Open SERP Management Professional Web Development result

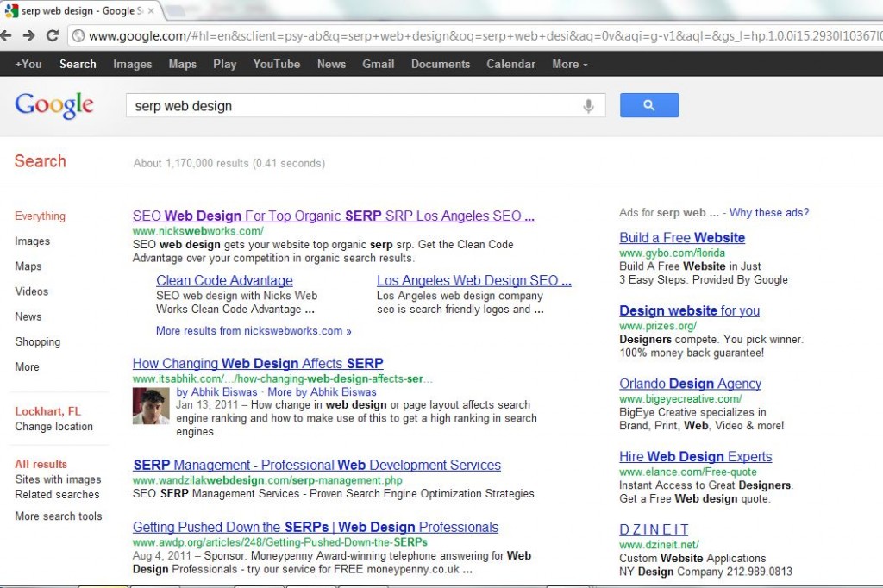(317, 466)
